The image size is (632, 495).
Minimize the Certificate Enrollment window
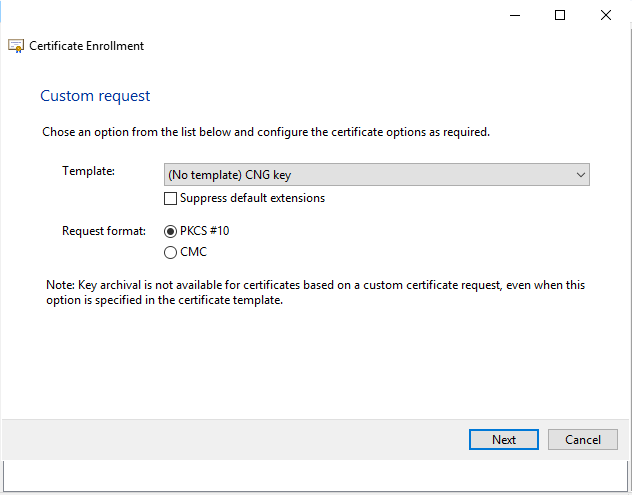(515, 15)
